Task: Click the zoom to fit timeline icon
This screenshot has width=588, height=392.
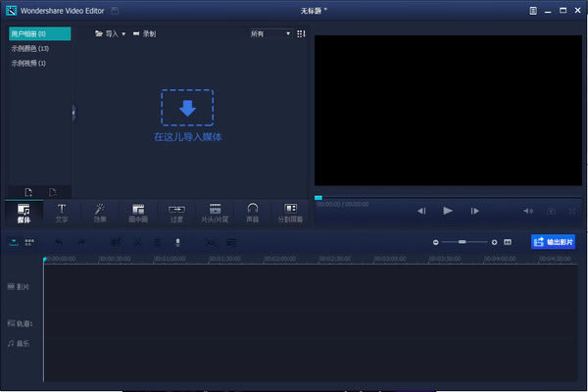Action: point(508,242)
